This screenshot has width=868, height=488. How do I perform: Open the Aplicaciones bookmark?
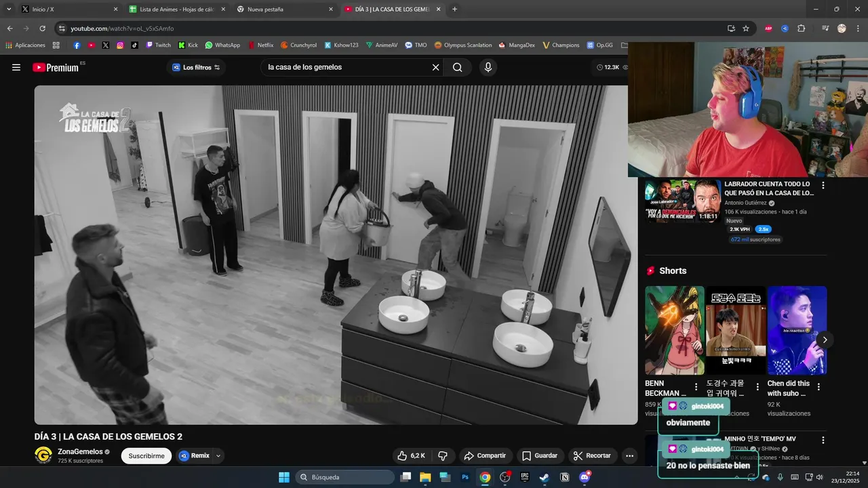pyautogui.click(x=25, y=45)
